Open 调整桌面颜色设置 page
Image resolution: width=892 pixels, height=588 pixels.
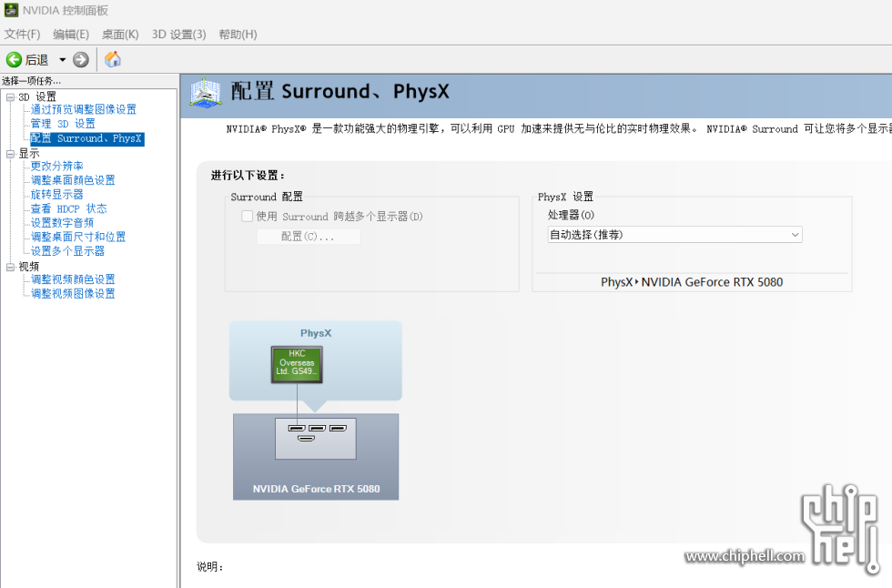73,180
